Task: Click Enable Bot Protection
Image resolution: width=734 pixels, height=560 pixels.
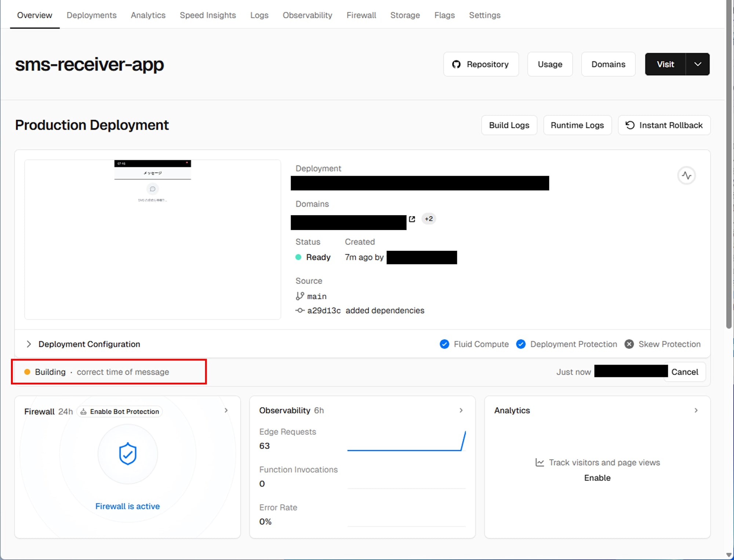Action: (120, 411)
